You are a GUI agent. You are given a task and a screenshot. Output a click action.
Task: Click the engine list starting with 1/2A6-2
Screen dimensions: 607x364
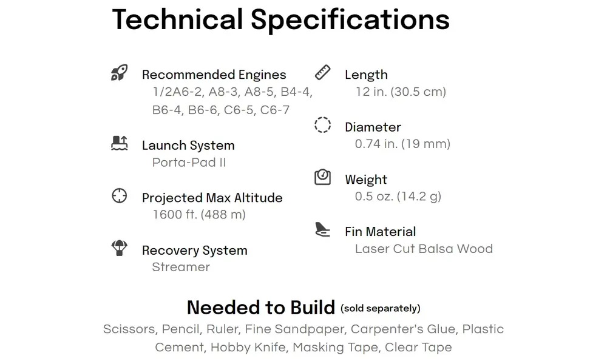[232, 101]
